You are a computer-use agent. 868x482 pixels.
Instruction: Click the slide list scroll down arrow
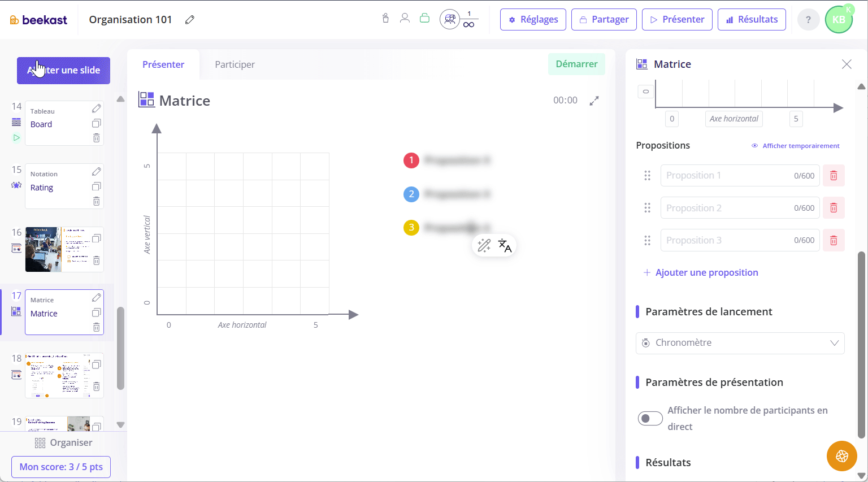point(120,425)
